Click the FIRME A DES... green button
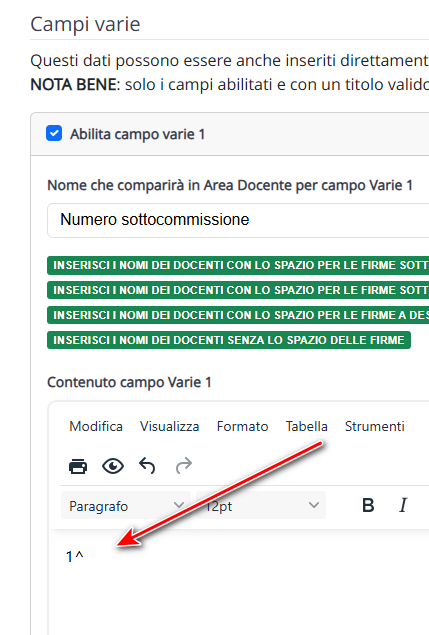Screen dimensions: 429x635 click(238, 315)
